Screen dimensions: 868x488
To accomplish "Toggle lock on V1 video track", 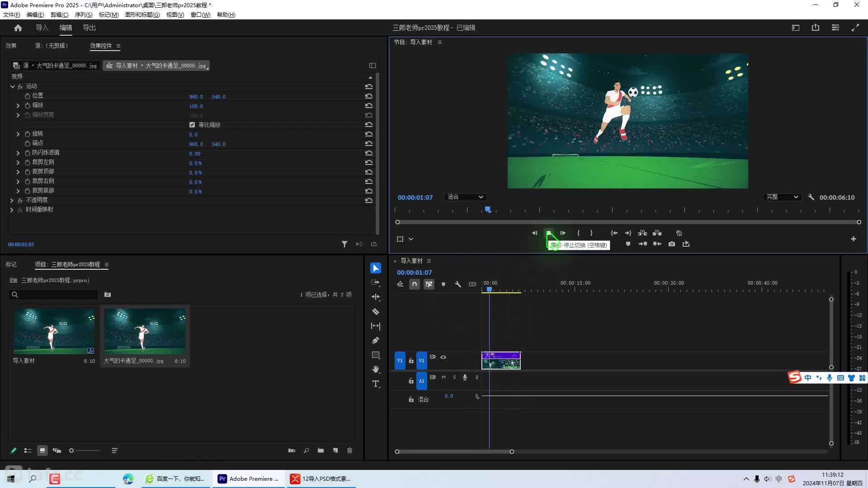I will point(411,361).
